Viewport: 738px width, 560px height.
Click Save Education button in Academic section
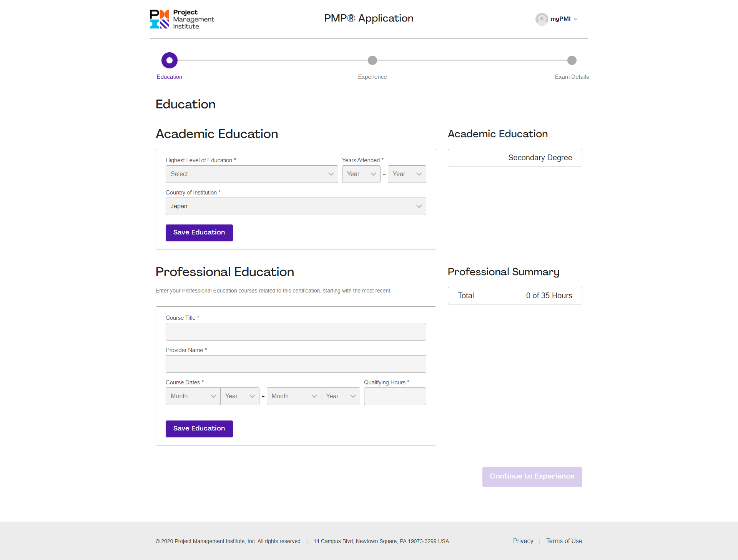199,232
